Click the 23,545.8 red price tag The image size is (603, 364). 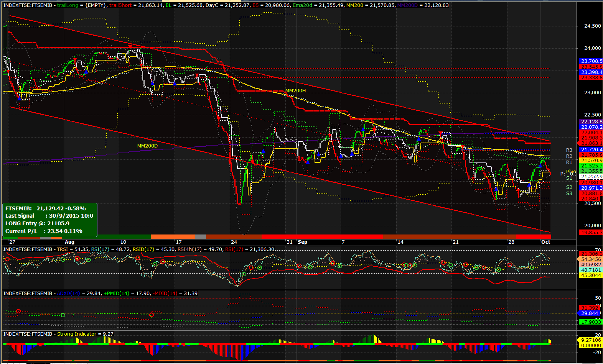[x=591, y=67]
